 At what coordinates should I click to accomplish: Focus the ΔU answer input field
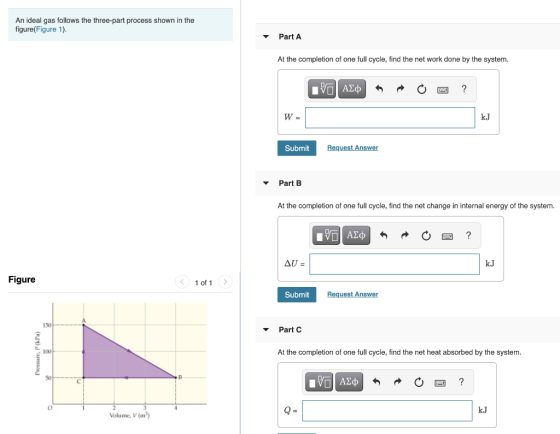pyautogui.click(x=394, y=264)
